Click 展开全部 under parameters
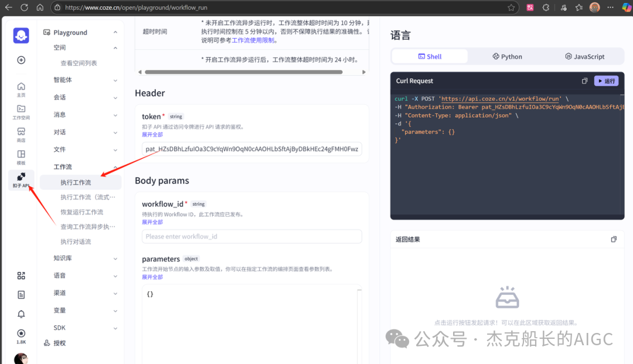Viewport: 633px width, 364px height. [152, 277]
